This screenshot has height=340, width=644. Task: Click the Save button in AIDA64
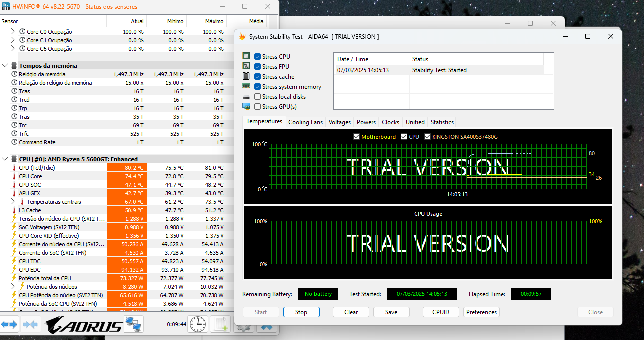(391, 312)
